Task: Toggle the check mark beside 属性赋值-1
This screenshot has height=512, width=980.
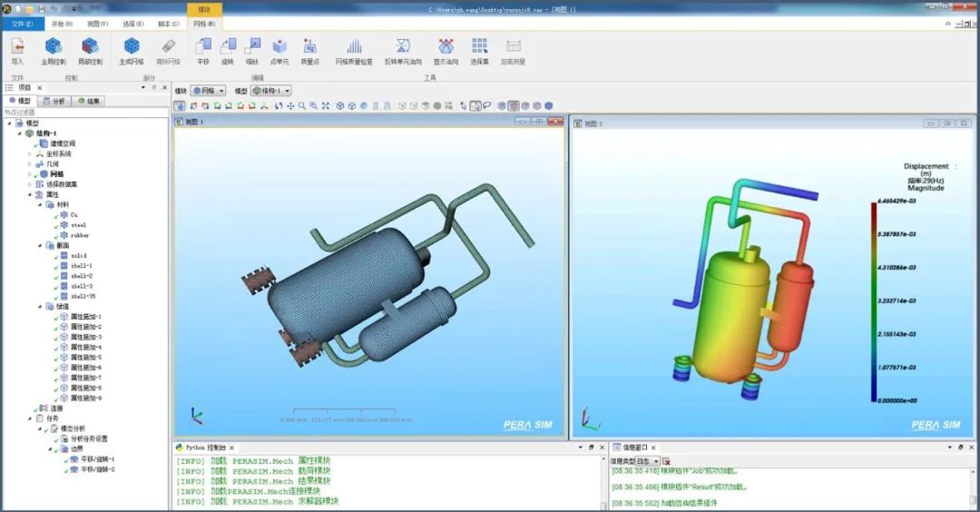Action: pyautogui.click(x=55, y=317)
